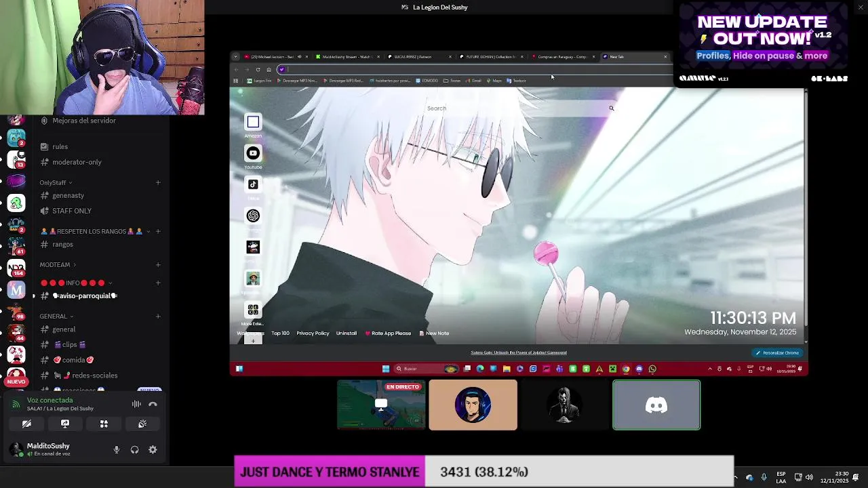This screenshot has width=868, height=488.
Task: Click the system volume tray icon
Action: [809, 477]
